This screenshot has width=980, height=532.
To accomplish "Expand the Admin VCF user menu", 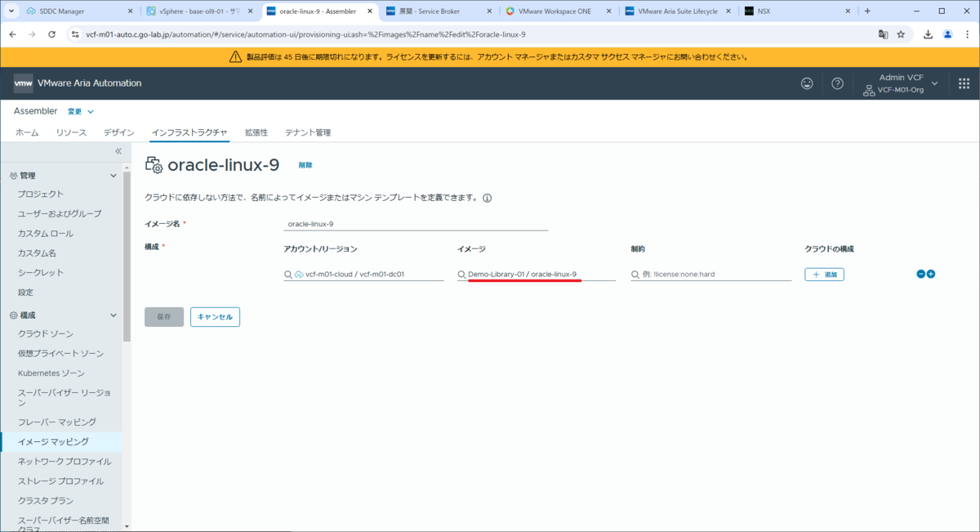I will point(934,83).
